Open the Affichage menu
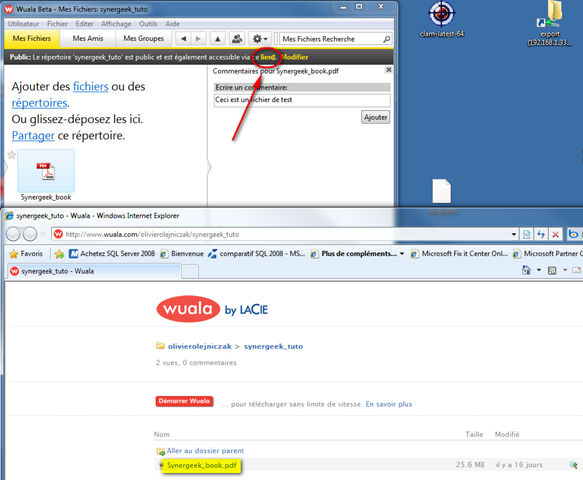 (x=116, y=24)
